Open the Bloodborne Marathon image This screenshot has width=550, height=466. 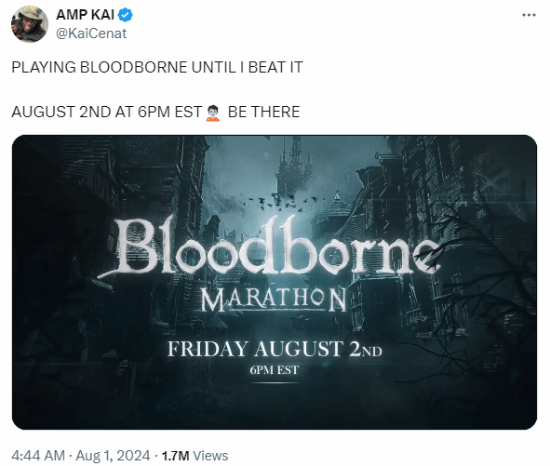pyautogui.click(x=274, y=282)
